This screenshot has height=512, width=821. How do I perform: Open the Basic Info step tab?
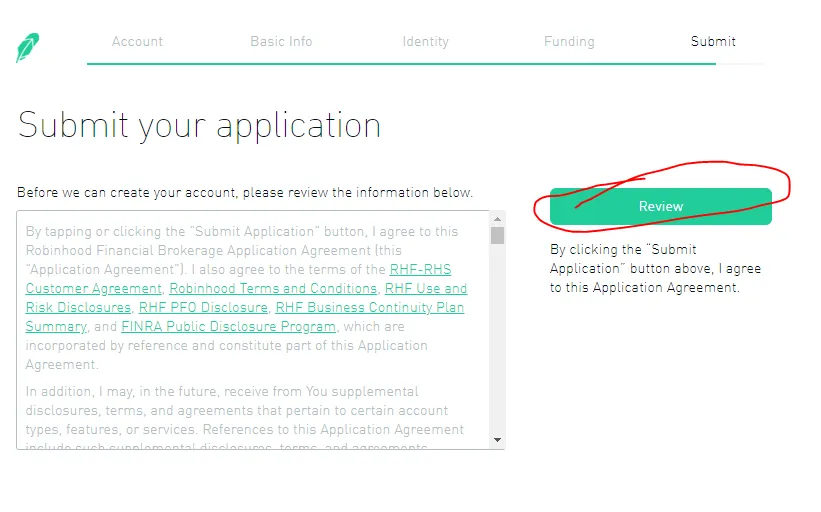tap(281, 41)
